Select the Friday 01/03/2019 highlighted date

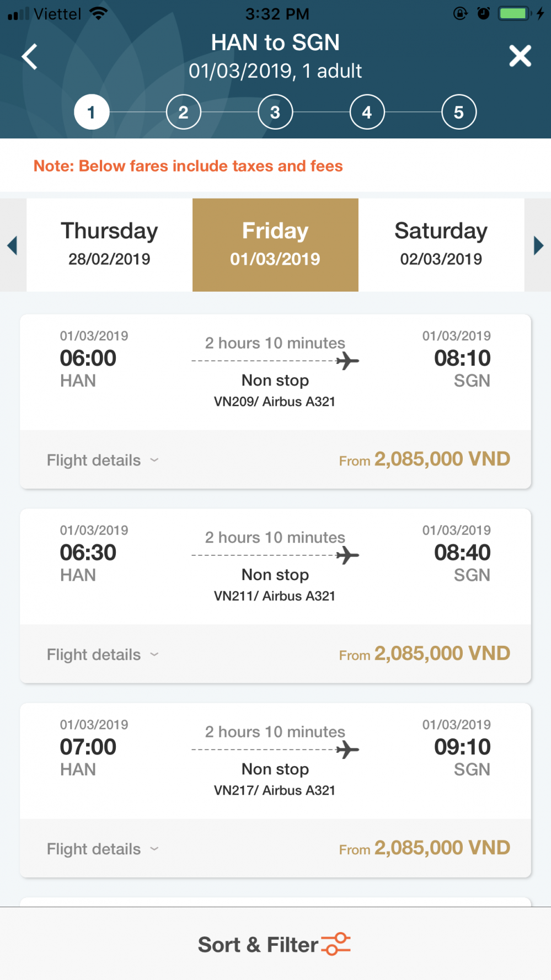pyautogui.click(x=275, y=244)
